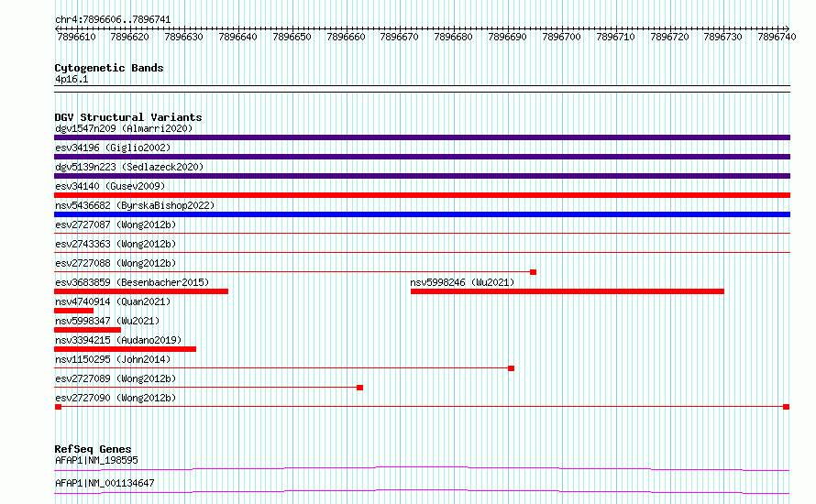Open nsv5436682 (ByrskaBishop2022) label

(x=135, y=205)
